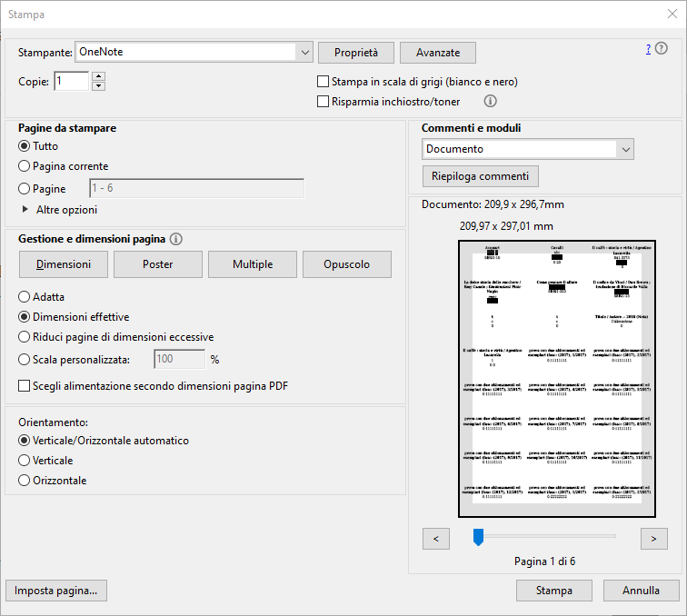Screen dimensions: 687x616
Task: Decrease copies with down stepper arrow
Action: click(x=99, y=86)
